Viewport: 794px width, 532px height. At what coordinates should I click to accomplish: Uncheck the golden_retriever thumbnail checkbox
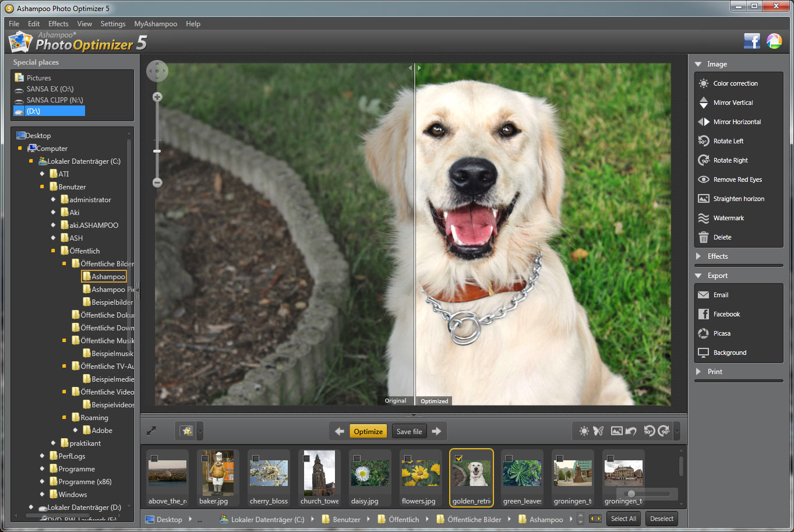458,459
